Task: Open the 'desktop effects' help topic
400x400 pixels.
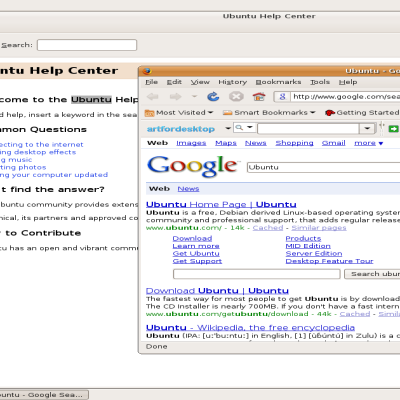Action: click(x=38, y=152)
